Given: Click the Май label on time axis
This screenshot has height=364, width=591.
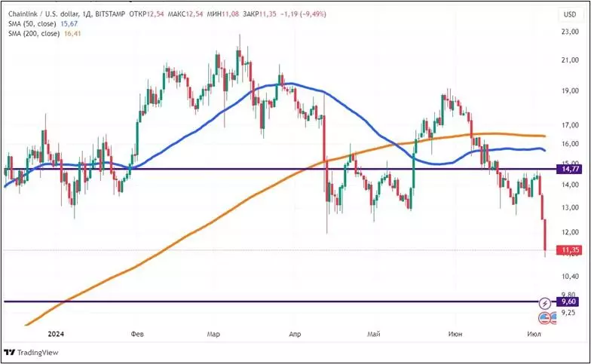Looking at the screenshot, I should 375,332.
